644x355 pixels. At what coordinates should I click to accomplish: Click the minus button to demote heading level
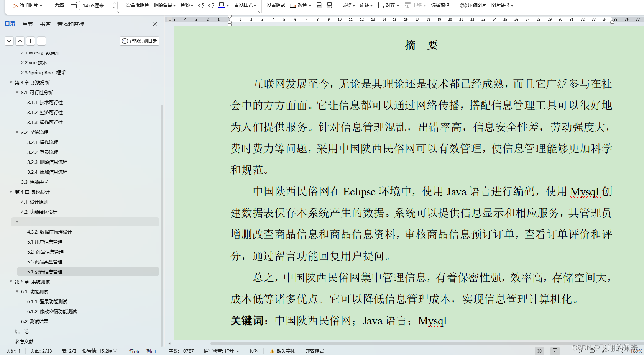click(41, 41)
